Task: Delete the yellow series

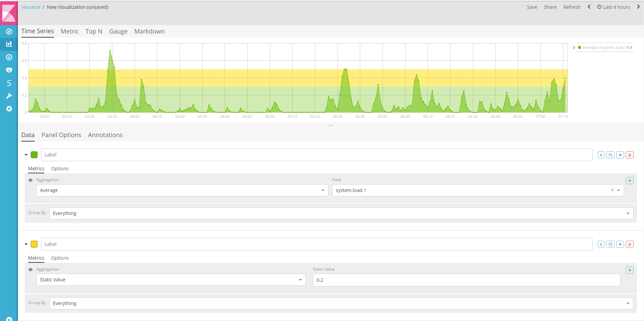Action: click(629, 244)
